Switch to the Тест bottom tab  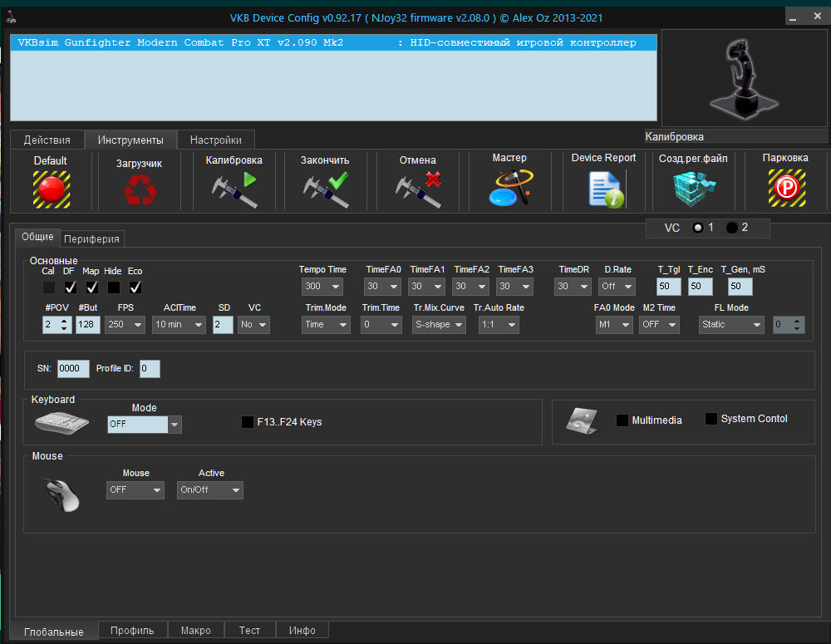[x=249, y=630]
